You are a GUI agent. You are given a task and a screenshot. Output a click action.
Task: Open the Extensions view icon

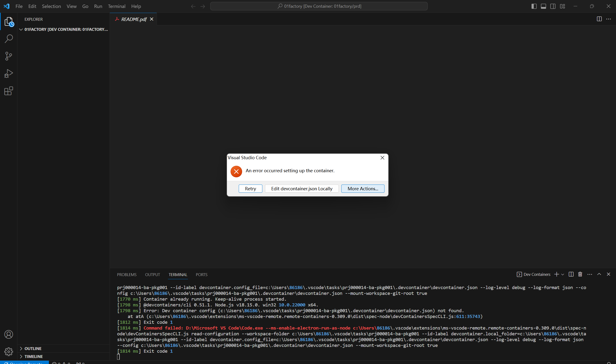(9, 91)
